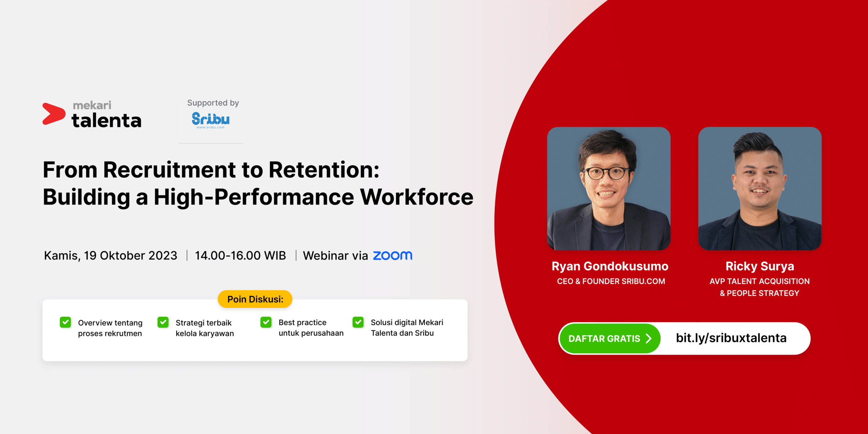The width and height of the screenshot is (868, 434).
Task: Click the text Best practice untuk perusahaan
Action: (x=311, y=328)
